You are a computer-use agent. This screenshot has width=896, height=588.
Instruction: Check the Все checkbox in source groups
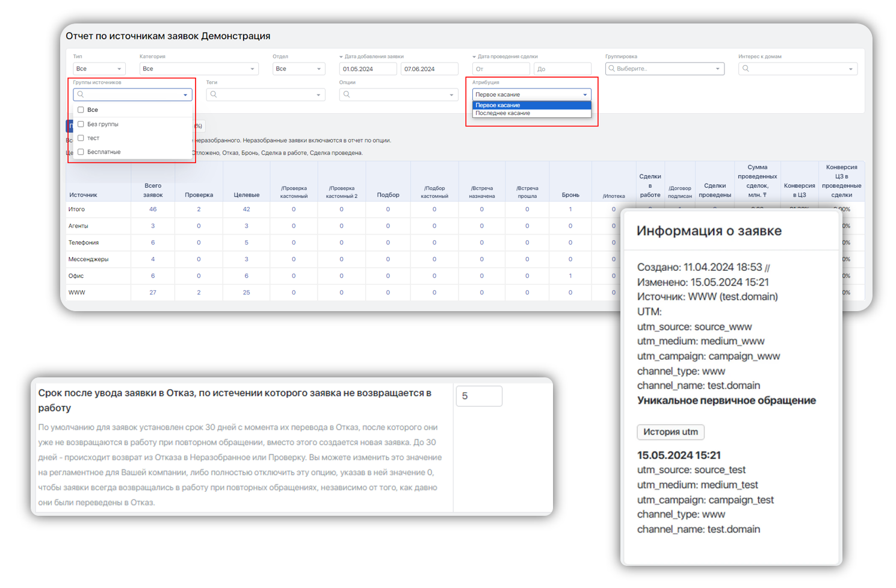pos(81,110)
